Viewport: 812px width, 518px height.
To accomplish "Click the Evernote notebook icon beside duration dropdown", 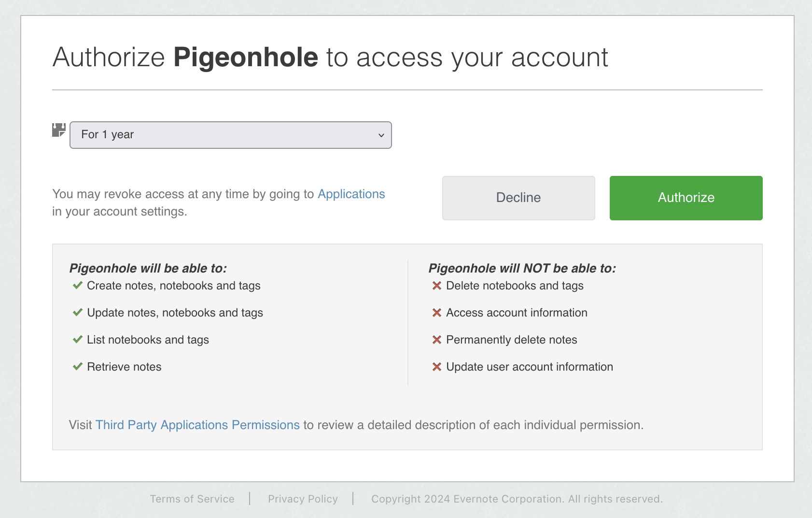I will (59, 130).
